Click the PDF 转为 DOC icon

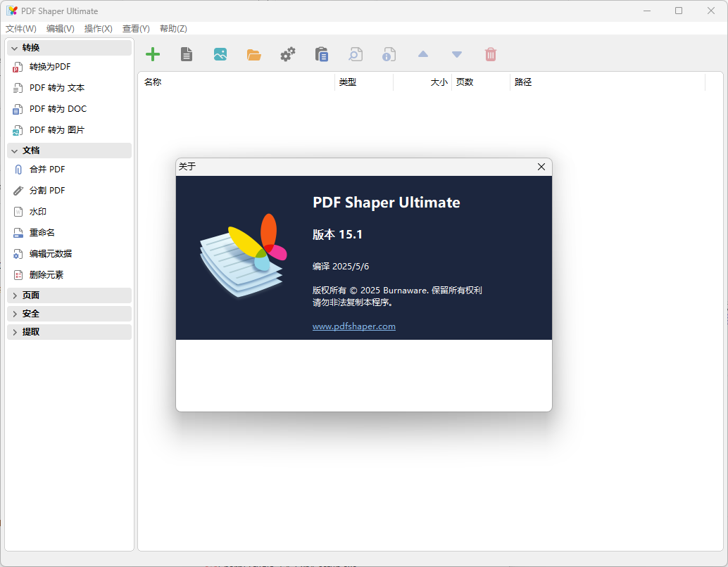[x=18, y=110]
